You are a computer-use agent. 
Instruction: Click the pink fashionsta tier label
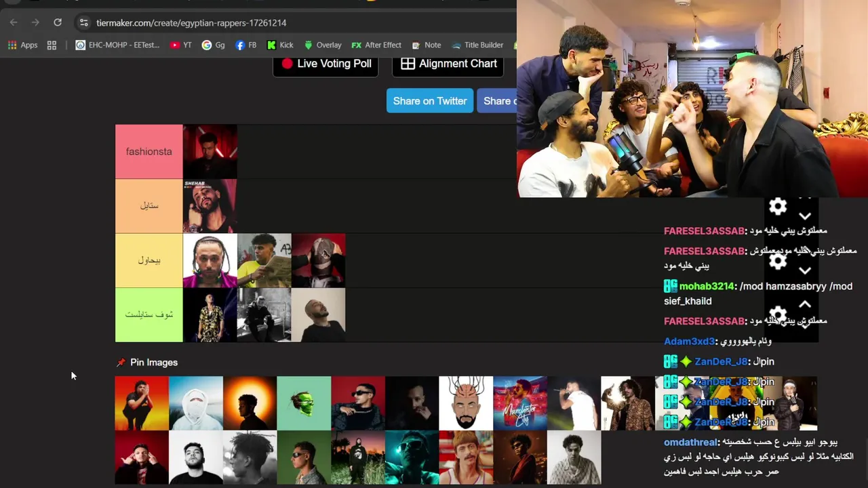[149, 152]
